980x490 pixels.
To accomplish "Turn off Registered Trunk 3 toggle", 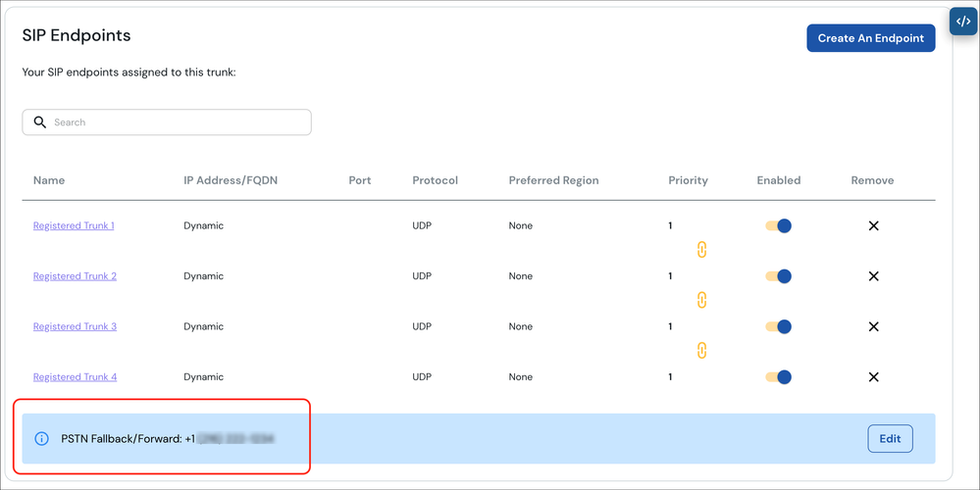I will (779, 326).
